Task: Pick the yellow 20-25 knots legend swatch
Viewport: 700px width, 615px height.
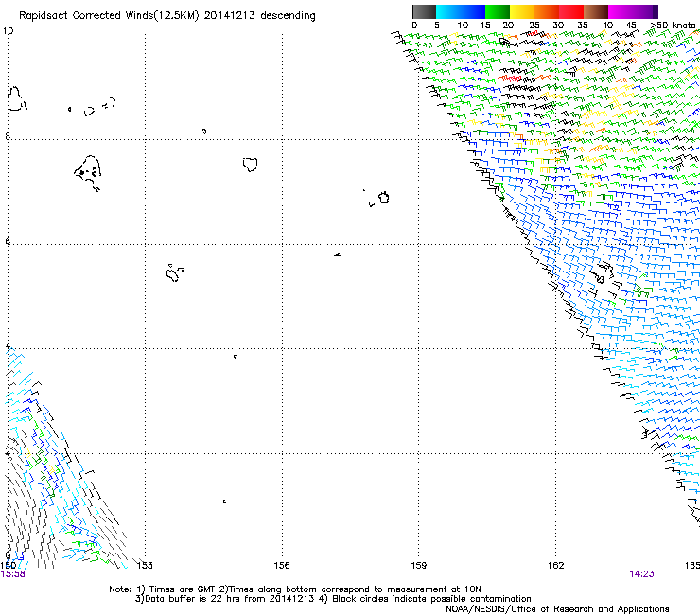Action: click(522, 11)
